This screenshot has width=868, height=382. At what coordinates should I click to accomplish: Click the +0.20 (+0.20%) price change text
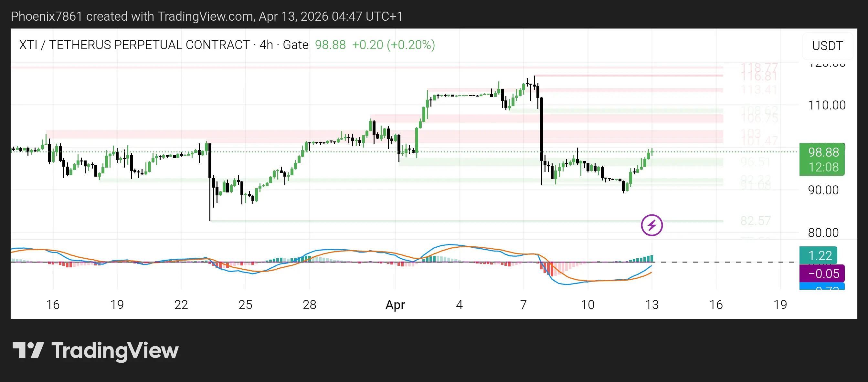point(393,45)
